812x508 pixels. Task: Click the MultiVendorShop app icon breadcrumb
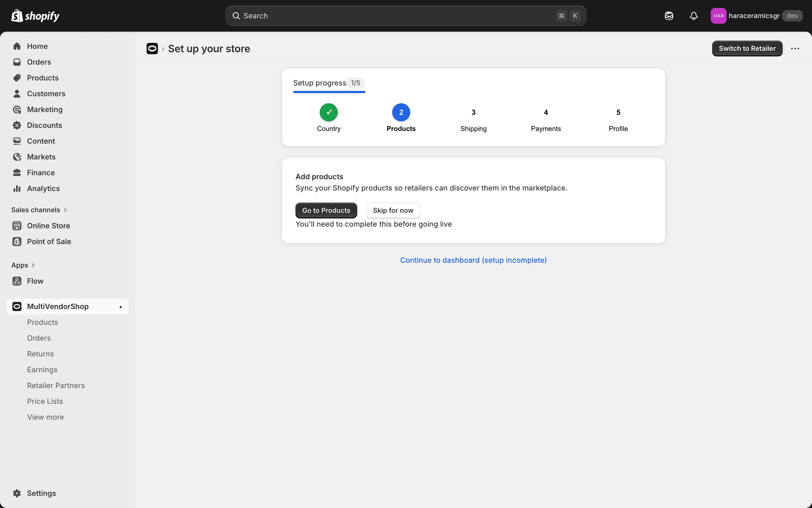tap(152, 48)
